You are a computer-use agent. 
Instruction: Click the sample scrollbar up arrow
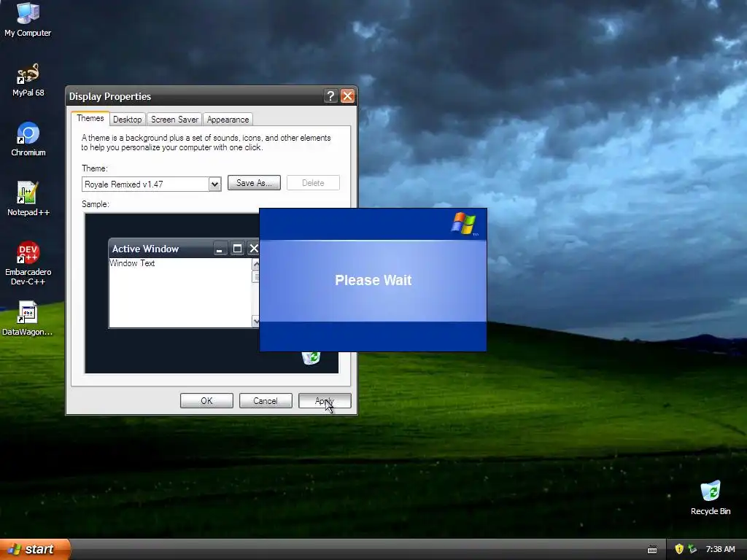tap(255, 264)
